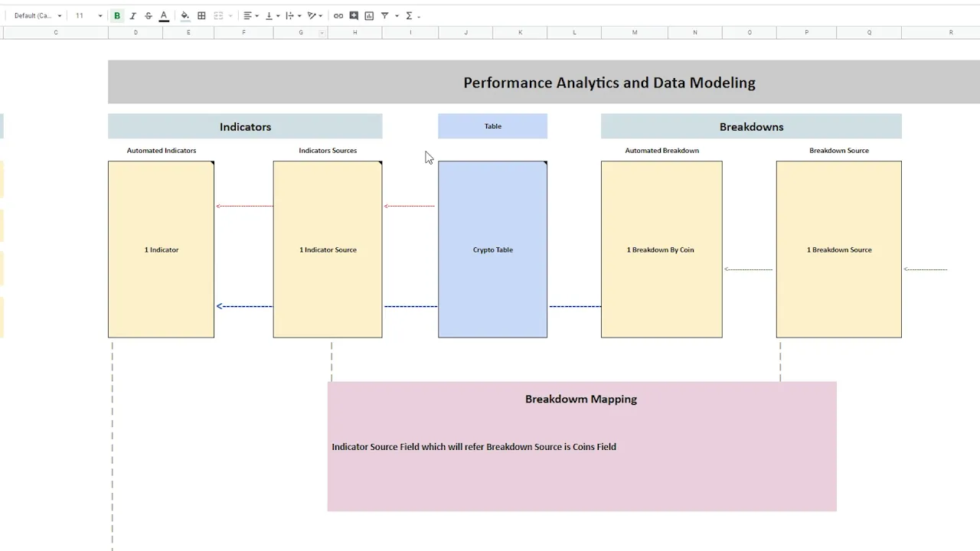Toggle bold formatting in the toolbar
The image size is (980, 551).
click(x=116, y=15)
